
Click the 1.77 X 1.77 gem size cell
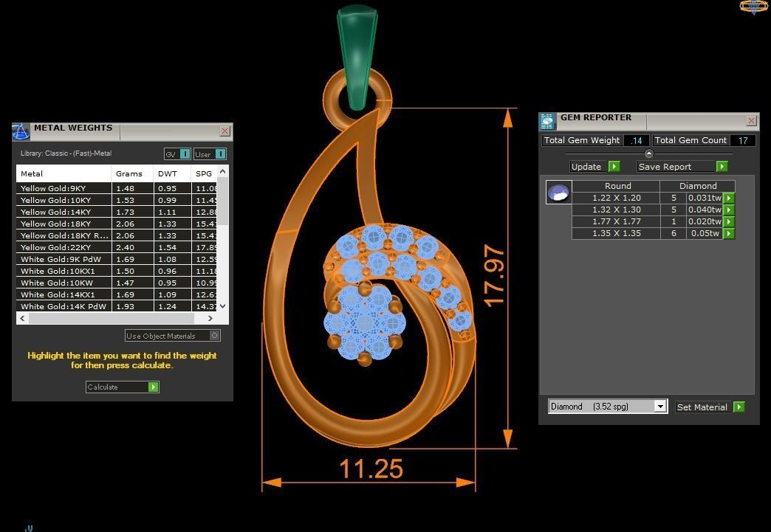[x=616, y=221]
